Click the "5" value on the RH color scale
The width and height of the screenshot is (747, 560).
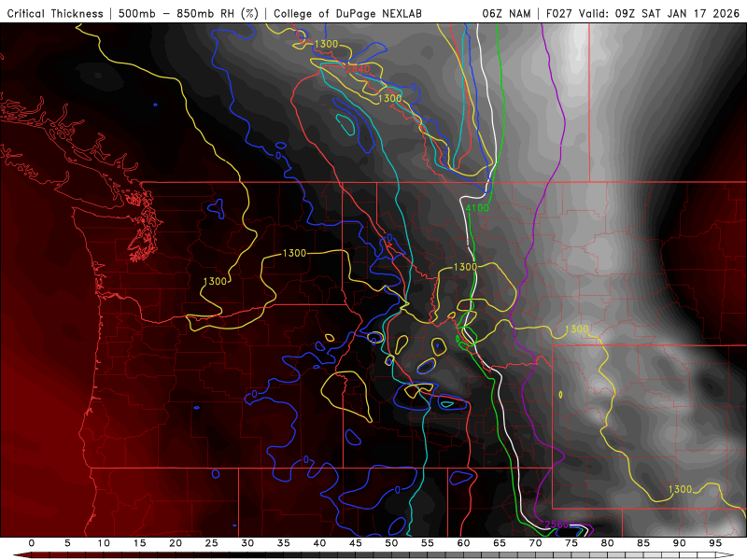pyautogui.click(x=67, y=543)
